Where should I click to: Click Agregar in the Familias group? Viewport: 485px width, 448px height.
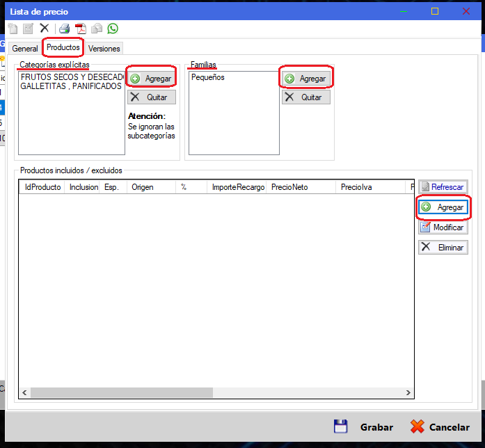pos(305,79)
